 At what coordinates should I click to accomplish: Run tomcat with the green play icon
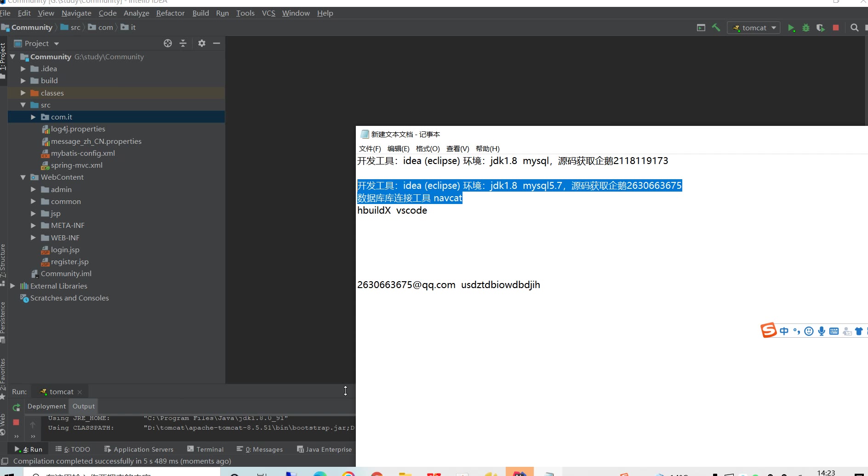(791, 28)
